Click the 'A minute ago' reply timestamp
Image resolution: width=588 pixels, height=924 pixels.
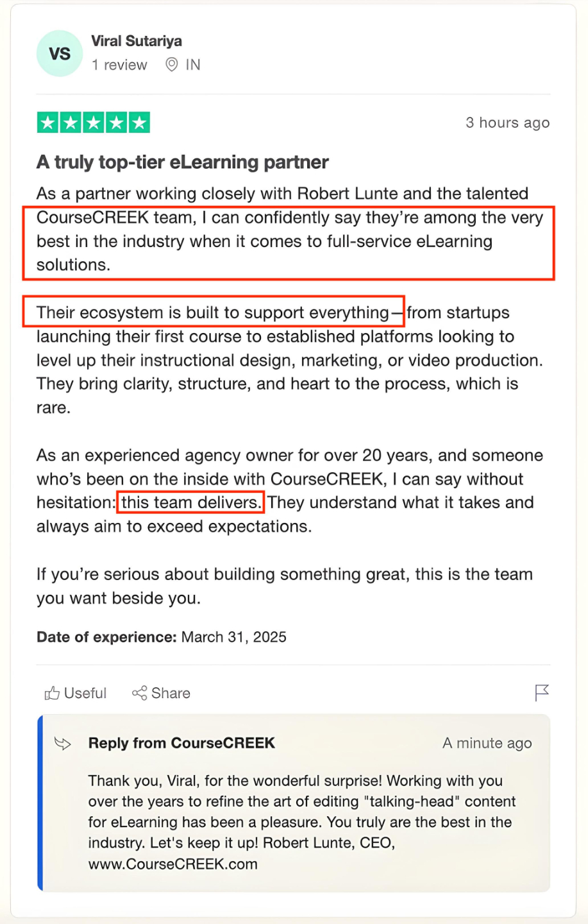coord(487,743)
